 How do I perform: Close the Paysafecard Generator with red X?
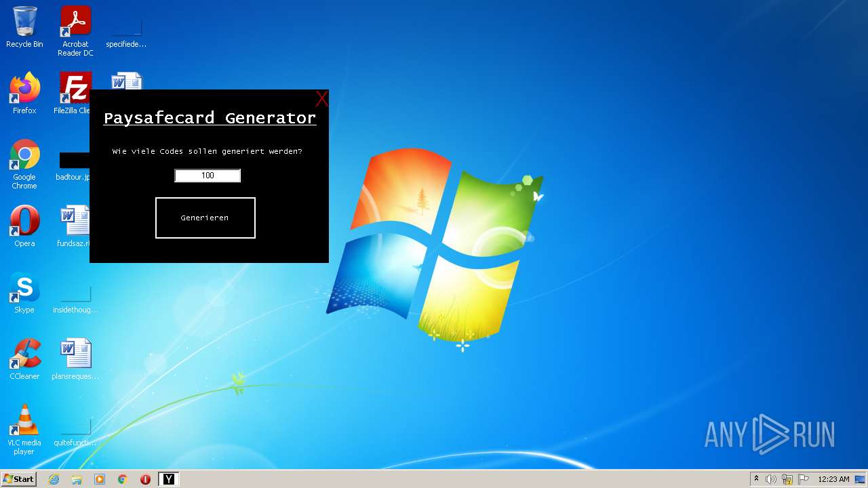(321, 99)
